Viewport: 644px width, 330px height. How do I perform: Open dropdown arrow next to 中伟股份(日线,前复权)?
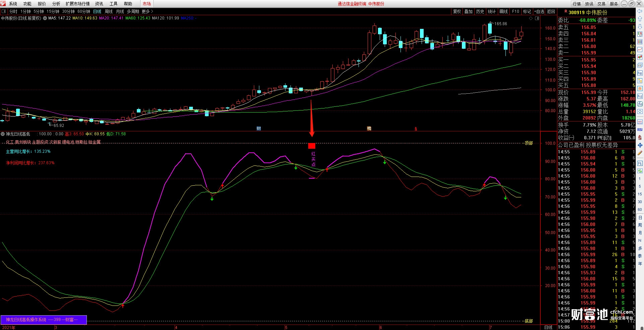pos(45,18)
